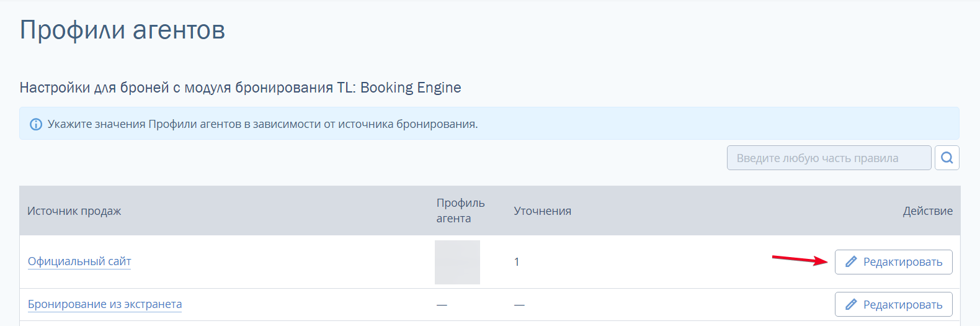The height and width of the screenshot is (326, 980).
Task: Click the Источник продаж column header
Action: [x=74, y=211]
